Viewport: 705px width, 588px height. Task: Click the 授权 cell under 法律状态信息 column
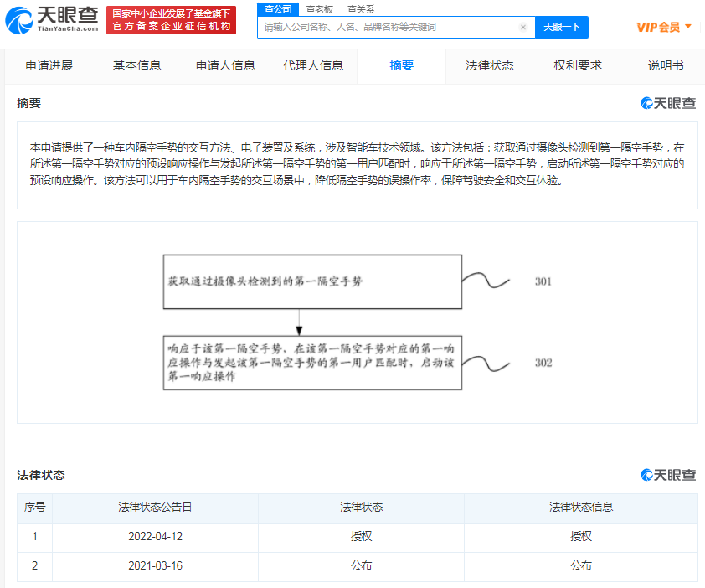(x=581, y=537)
